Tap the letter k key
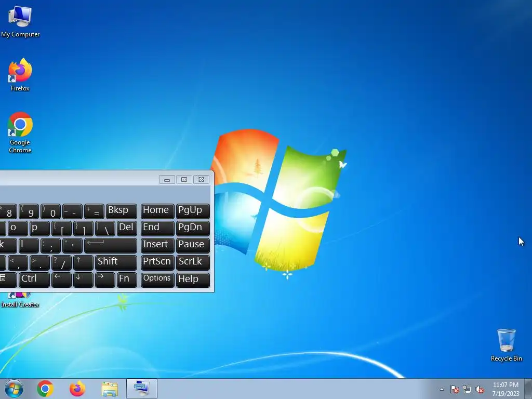 click(x=7, y=245)
